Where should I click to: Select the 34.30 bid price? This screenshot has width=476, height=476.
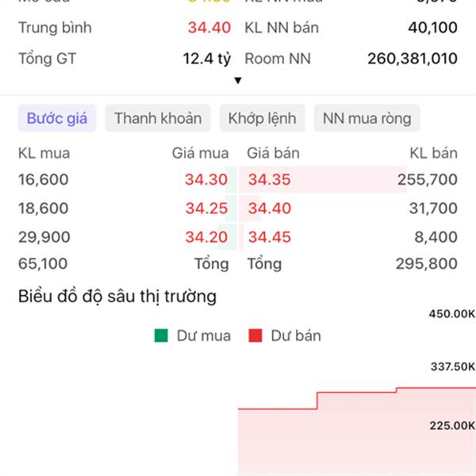pos(206,180)
